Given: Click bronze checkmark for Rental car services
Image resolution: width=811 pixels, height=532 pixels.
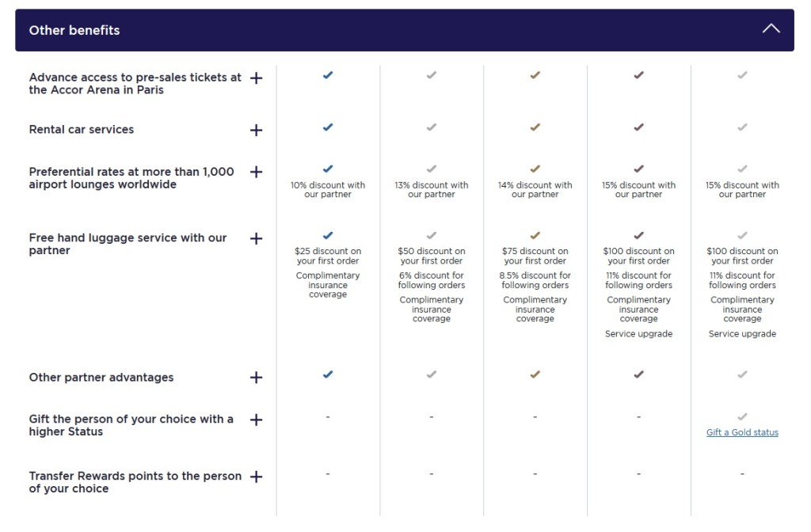Looking at the screenshot, I should [x=535, y=127].
